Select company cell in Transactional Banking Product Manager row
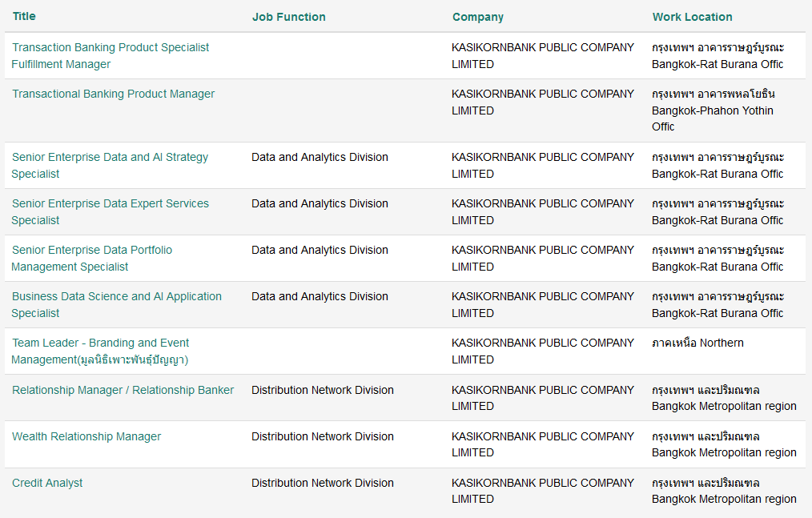812x518 pixels. pos(543,102)
